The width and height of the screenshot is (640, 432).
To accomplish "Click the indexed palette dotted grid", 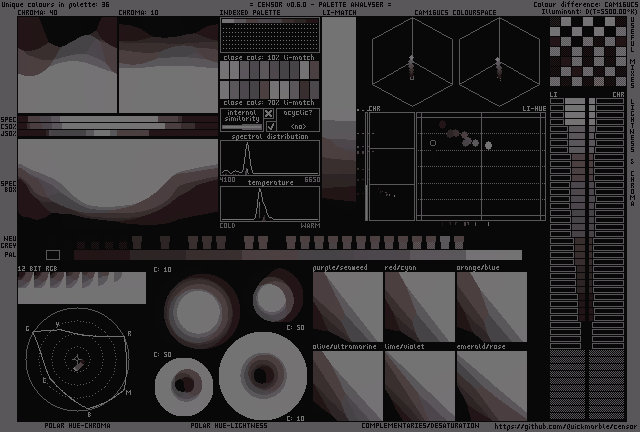I will [270, 35].
